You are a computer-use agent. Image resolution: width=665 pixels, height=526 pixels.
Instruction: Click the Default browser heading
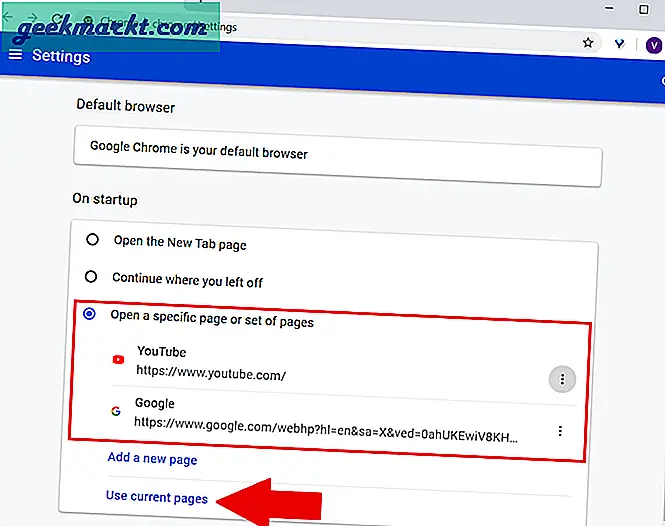pyautogui.click(x=126, y=106)
